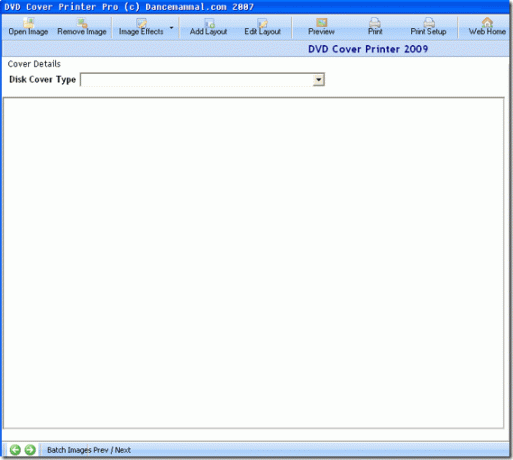Click the DVD Cover Printer Pro title bar
This screenshot has height=460, width=513.
[x=255, y=7]
